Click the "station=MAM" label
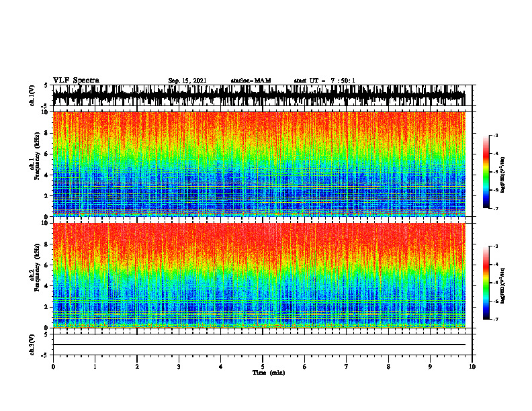 251,81
